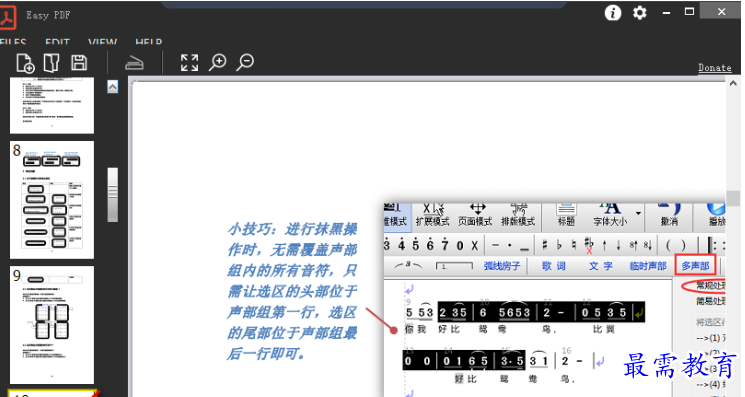
Task: Click 撤消 undo button
Action: 669,215
